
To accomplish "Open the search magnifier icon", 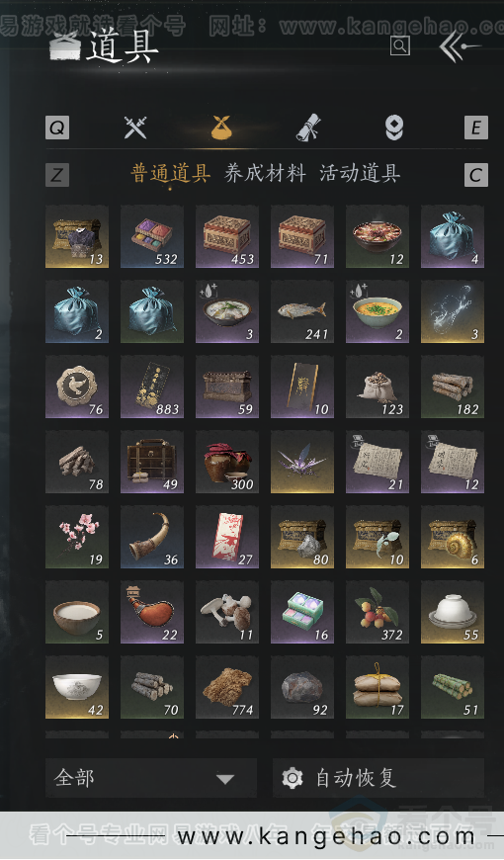I will [400, 45].
